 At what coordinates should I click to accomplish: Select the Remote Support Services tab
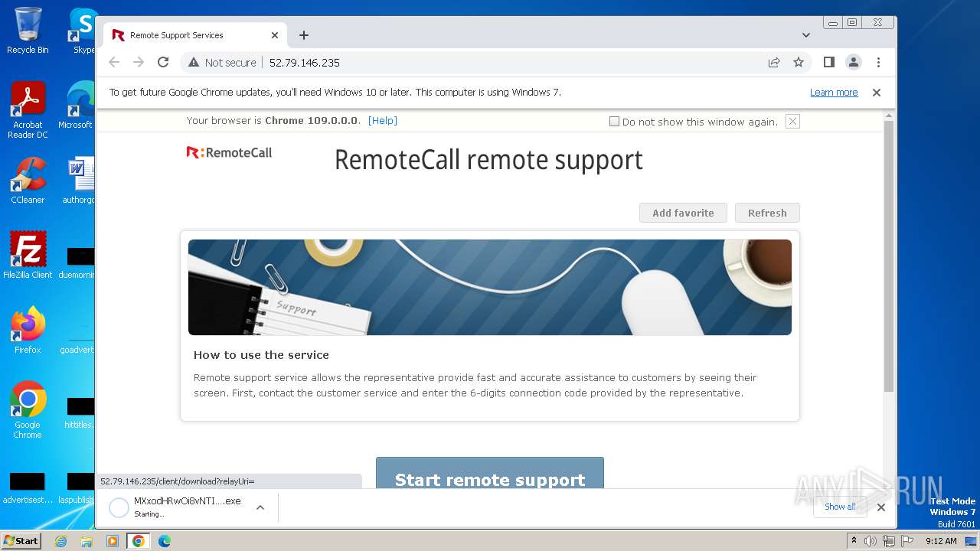[x=195, y=35]
